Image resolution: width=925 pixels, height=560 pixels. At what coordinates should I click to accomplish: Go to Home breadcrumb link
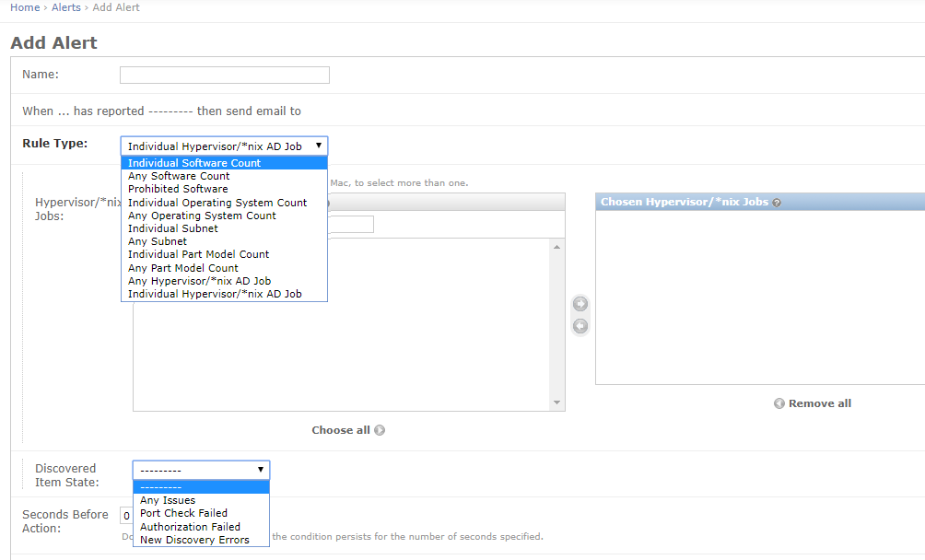pos(25,7)
